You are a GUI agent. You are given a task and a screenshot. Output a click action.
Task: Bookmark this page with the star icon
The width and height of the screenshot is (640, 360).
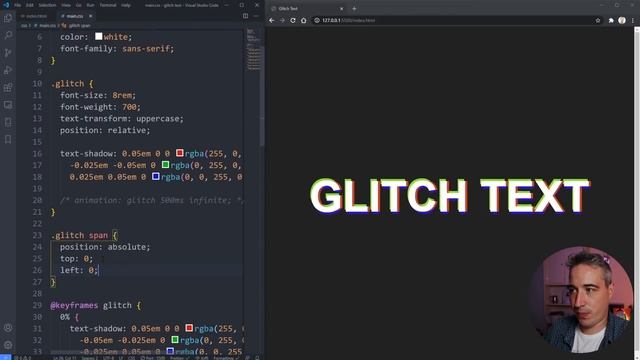pos(598,20)
